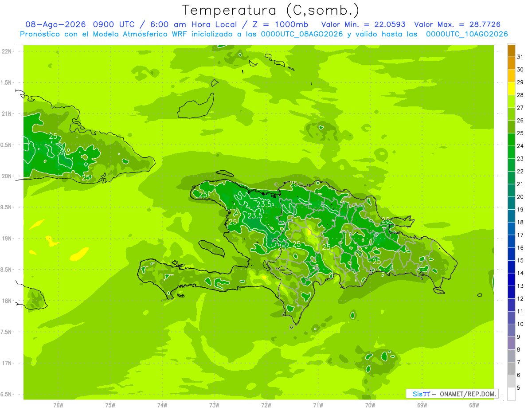
Task: Click the '0.5N' latitude label
Action: pyautogui.click(x=7, y=145)
